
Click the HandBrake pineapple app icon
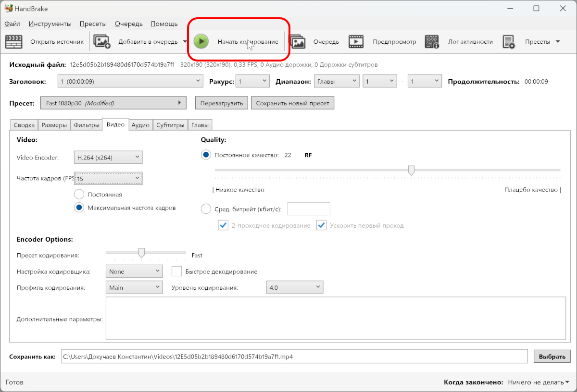click(x=8, y=9)
